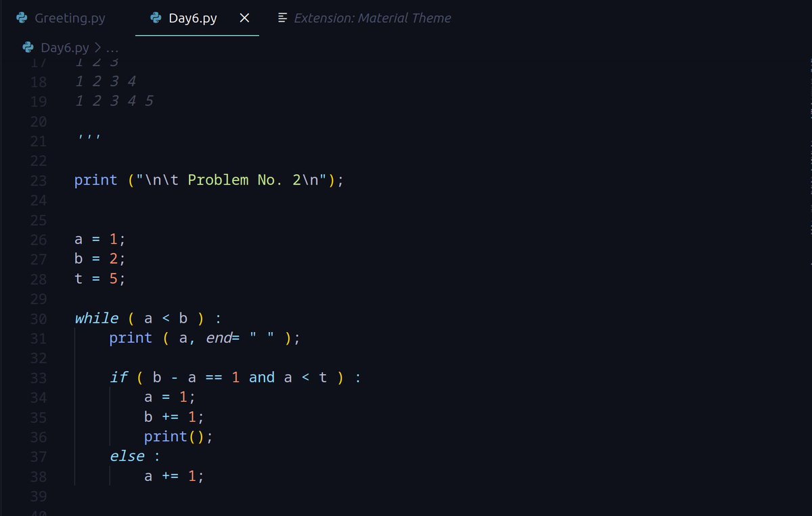Click the 'print();' call on line 36
Image resolution: width=812 pixels, height=516 pixels.
point(179,436)
